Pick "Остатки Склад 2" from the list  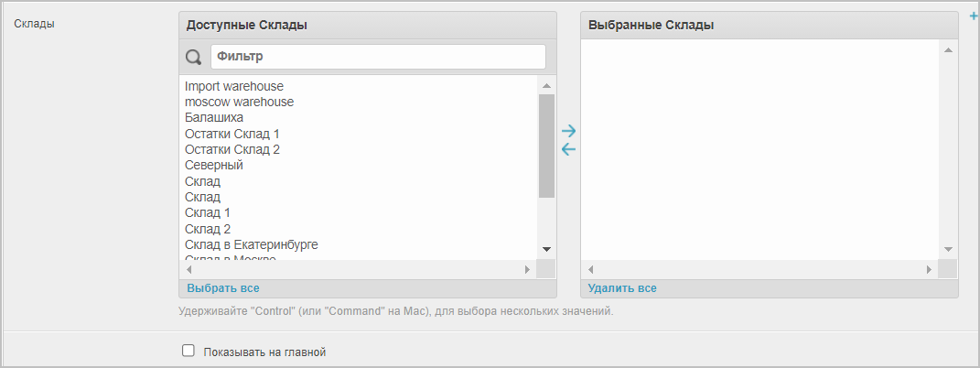coord(232,149)
